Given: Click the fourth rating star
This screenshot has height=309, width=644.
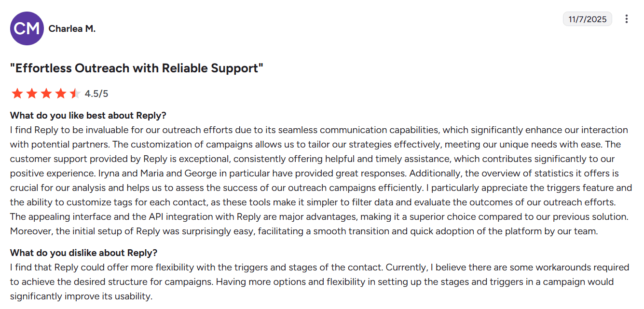Looking at the screenshot, I should pyautogui.click(x=60, y=94).
